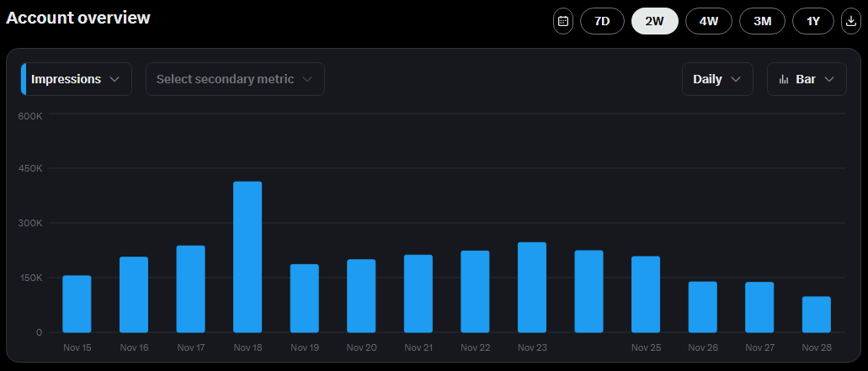Switch to the 1Y time range
The width and height of the screenshot is (868, 371).
coord(813,21)
